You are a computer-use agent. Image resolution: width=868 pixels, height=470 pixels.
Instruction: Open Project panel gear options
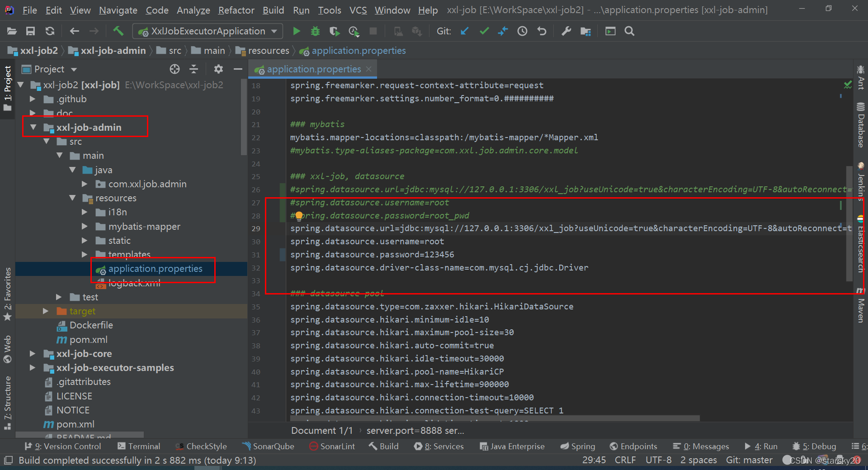[218, 69]
